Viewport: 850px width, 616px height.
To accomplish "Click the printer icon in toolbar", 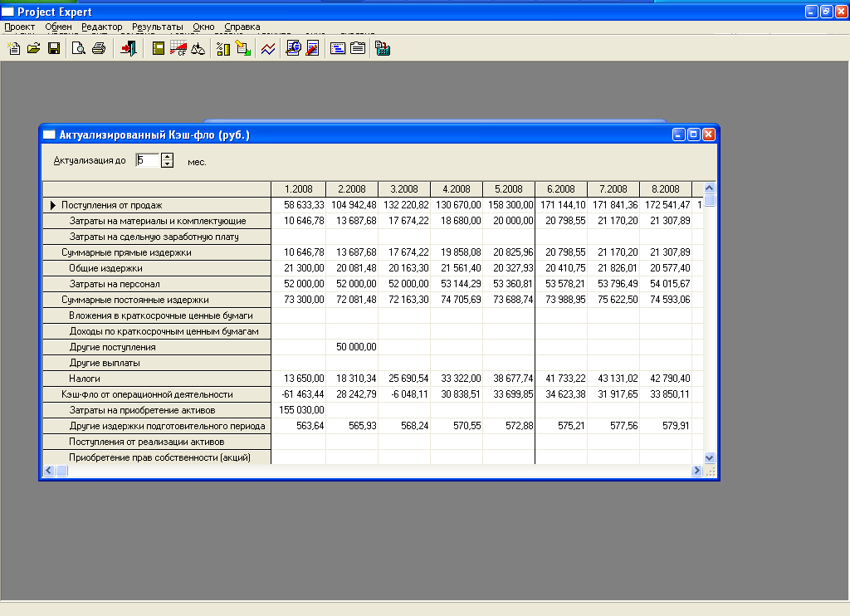I will (x=99, y=49).
